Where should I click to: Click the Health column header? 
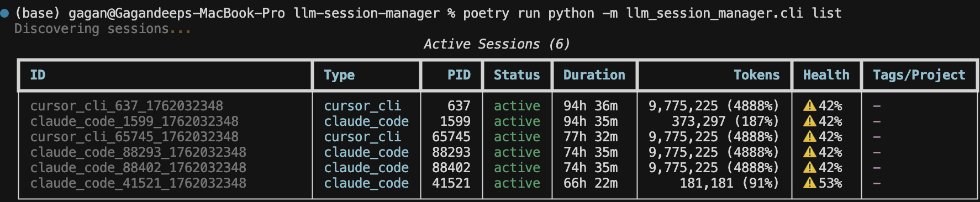(x=826, y=75)
